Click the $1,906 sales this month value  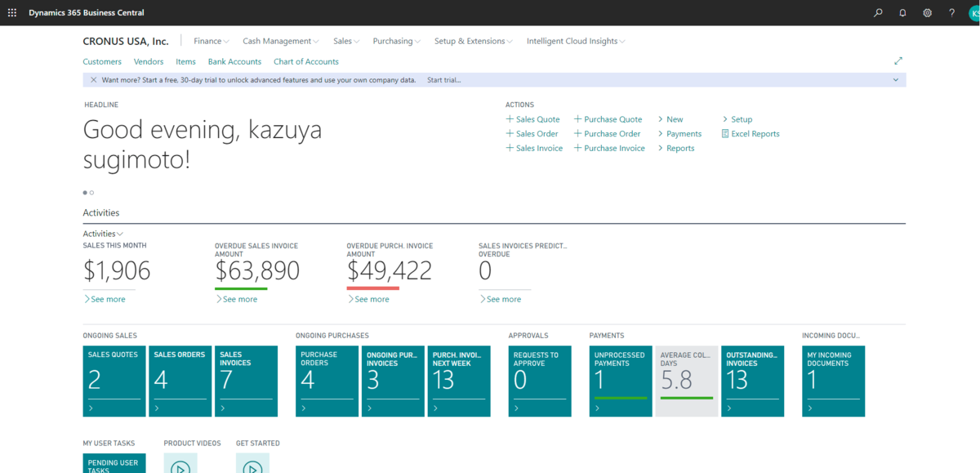coord(117,270)
